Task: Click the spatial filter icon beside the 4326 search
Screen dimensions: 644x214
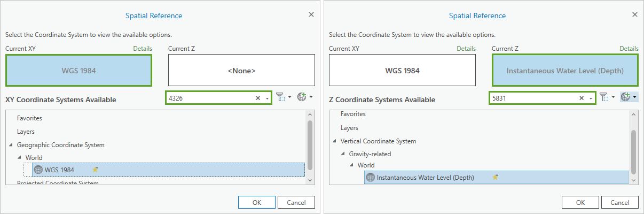Action: tap(281, 97)
